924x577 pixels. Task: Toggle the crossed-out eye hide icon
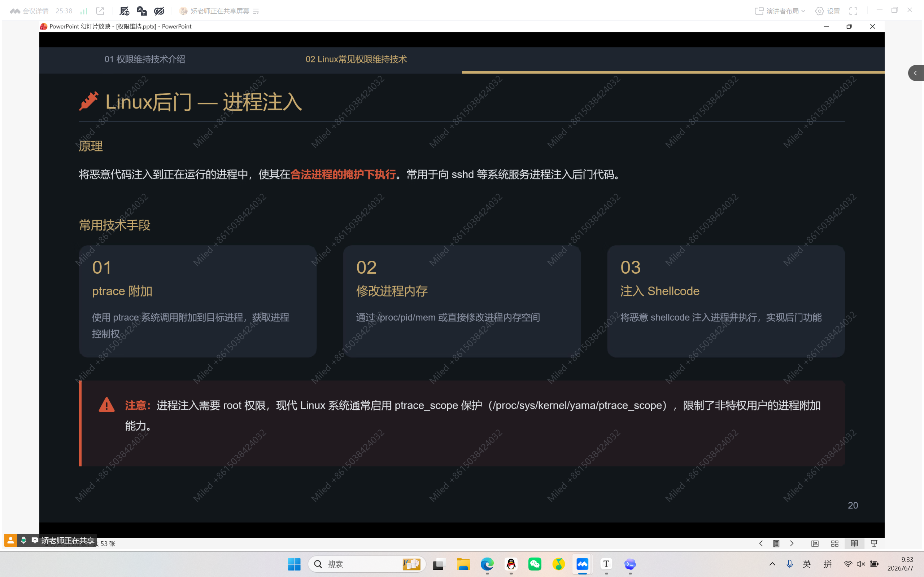159,11
